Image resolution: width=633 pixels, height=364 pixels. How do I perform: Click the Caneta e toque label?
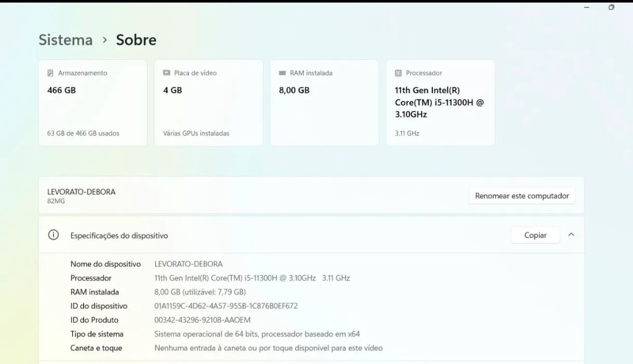(x=96, y=348)
